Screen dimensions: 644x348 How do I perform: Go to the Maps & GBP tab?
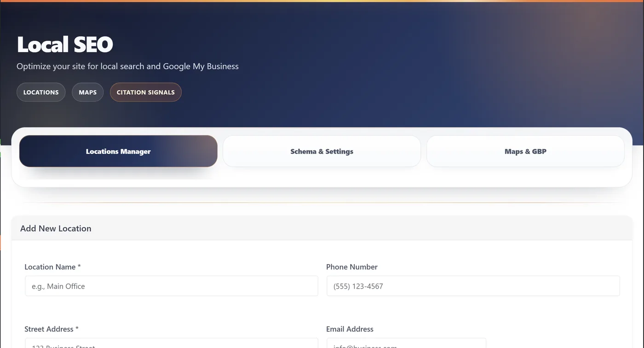(525, 151)
